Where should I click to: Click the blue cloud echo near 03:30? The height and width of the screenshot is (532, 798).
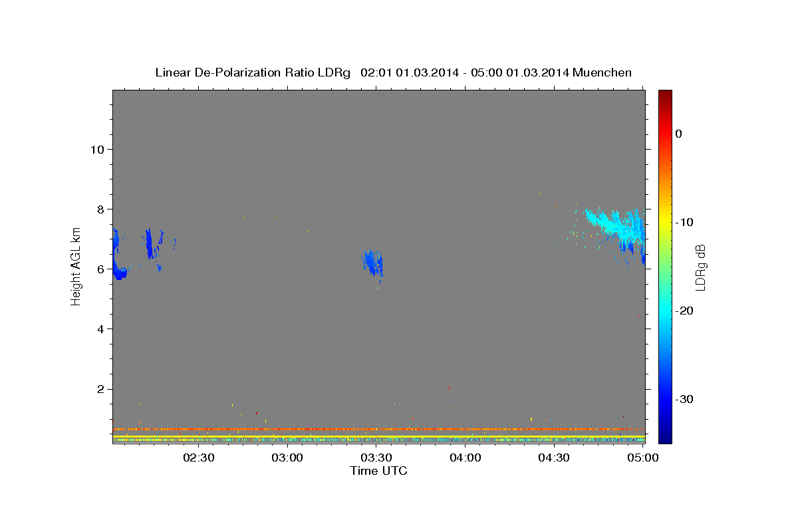coord(372,263)
